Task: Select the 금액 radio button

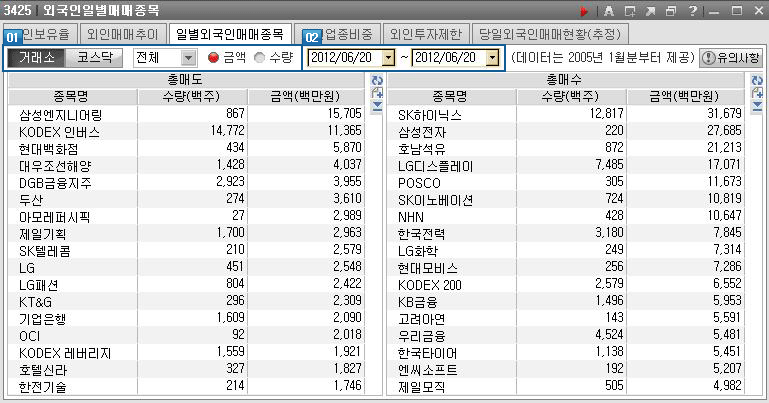Action: tap(213, 58)
